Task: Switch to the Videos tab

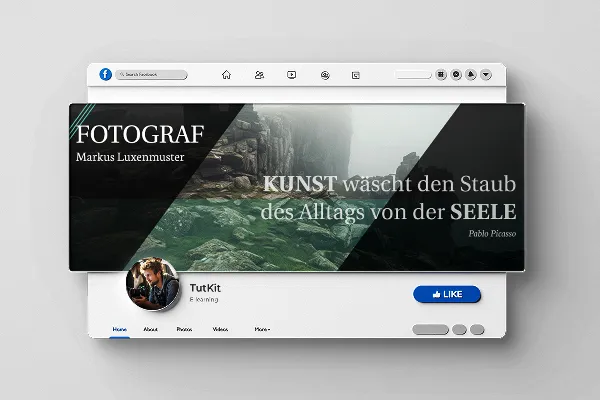Action: (220, 329)
